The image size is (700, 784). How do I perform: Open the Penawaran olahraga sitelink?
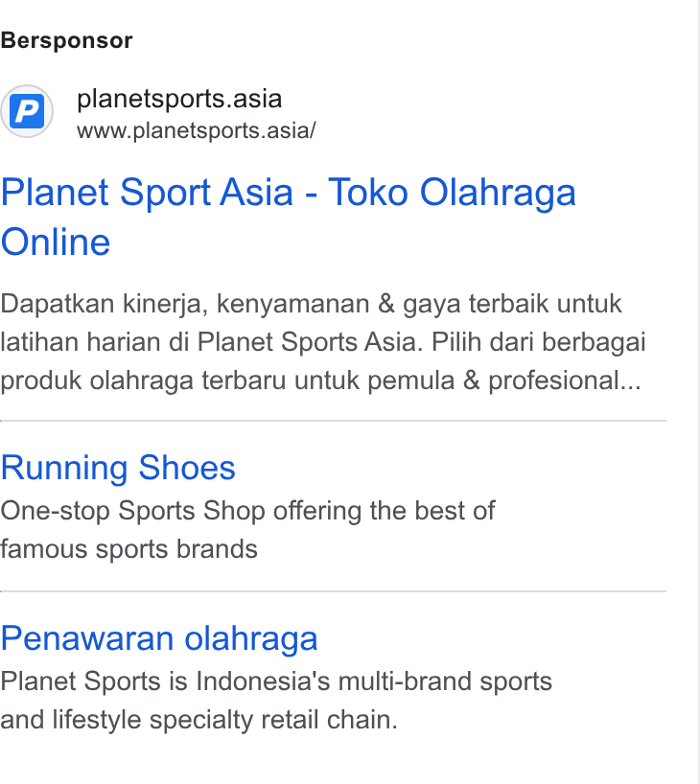point(159,639)
